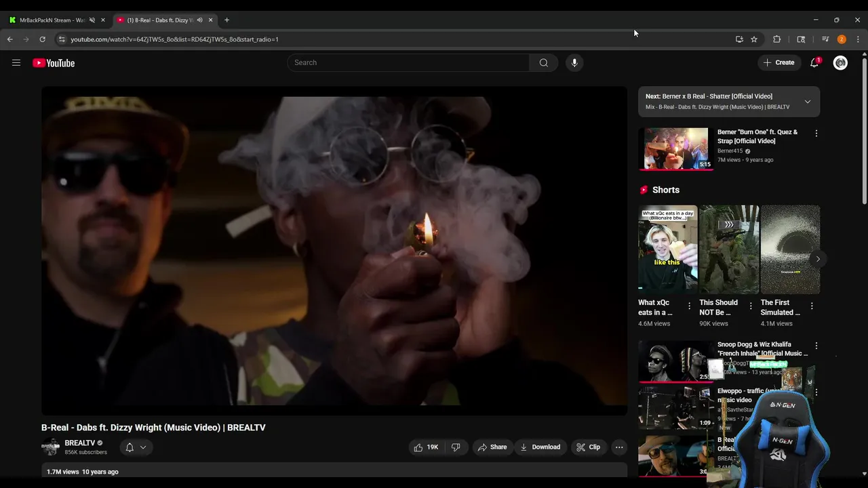Open the YouTube guide hamburger menu

(16, 63)
